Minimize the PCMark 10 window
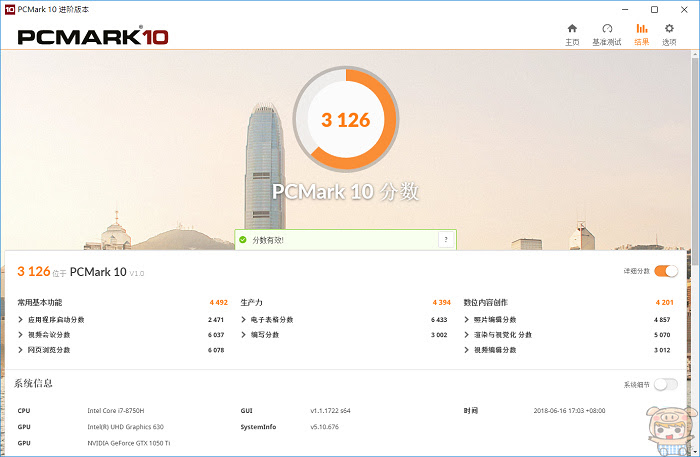 625,9
